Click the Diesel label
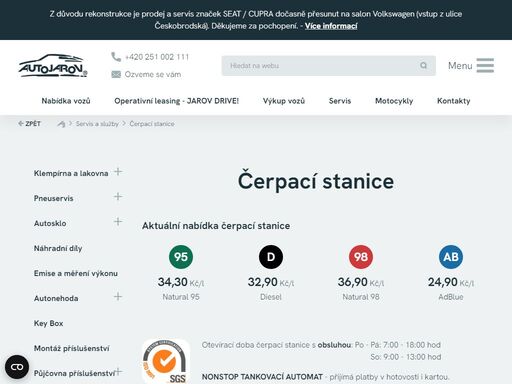This screenshot has width=512, height=384. tap(271, 297)
